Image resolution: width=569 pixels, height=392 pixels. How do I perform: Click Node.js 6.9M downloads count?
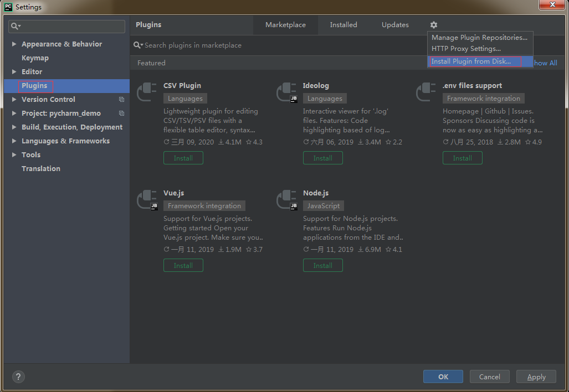[x=370, y=249]
